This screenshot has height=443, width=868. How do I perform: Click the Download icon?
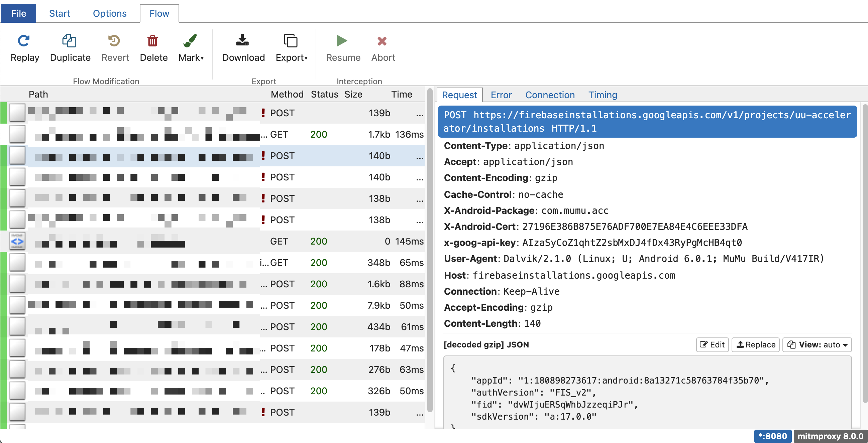243,40
